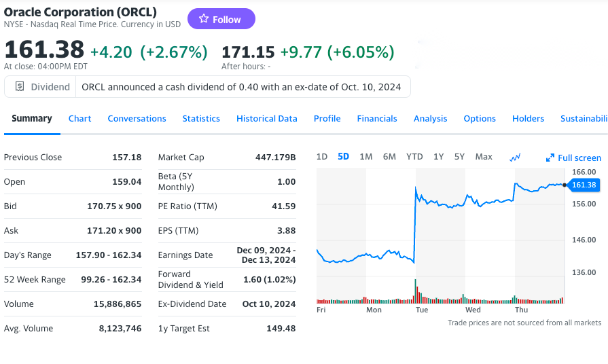Click the Tue label on chart axis
The height and width of the screenshot is (364, 608).
click(x=422, y=310)
